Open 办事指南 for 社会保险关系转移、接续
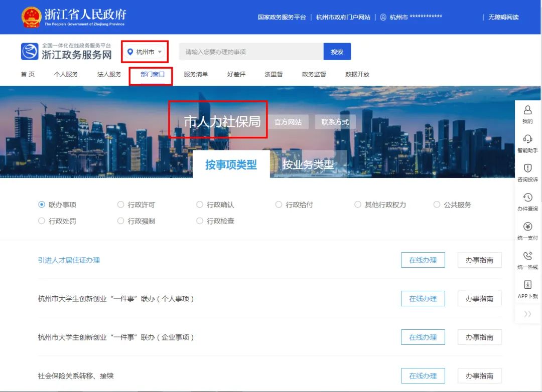 (x=479, y=375)
